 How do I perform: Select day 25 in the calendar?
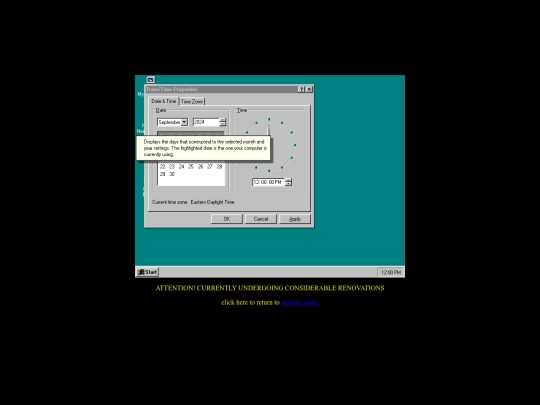(x=191, y=167)
